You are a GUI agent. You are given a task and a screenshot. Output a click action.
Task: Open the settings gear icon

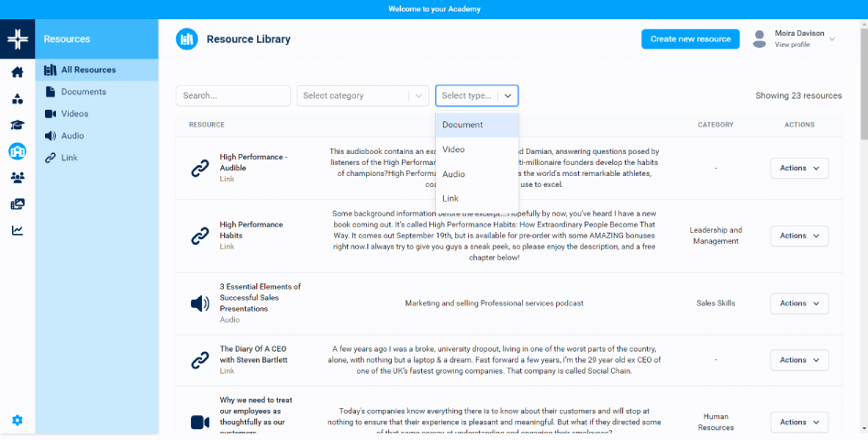pos(17,421)
